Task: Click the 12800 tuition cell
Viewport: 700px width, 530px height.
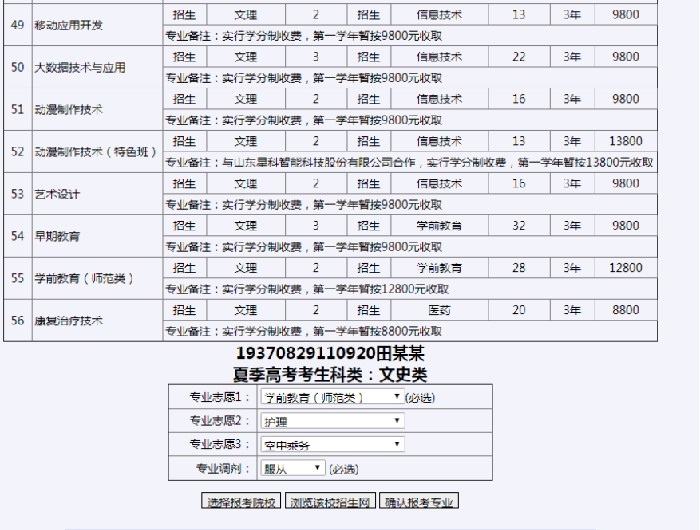Action: point(625,268)
